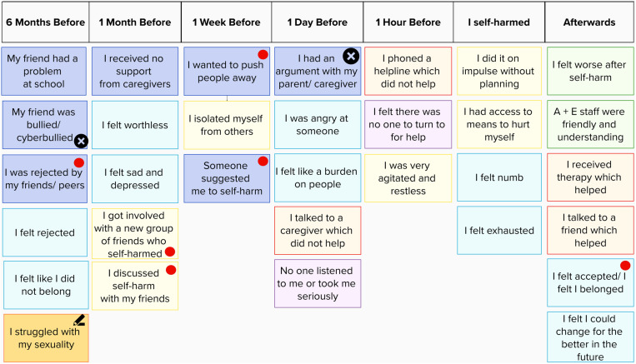Choose the 'I isolated myself from others' card
This screenshot has width=636, height=364.
tap(227, 125)
